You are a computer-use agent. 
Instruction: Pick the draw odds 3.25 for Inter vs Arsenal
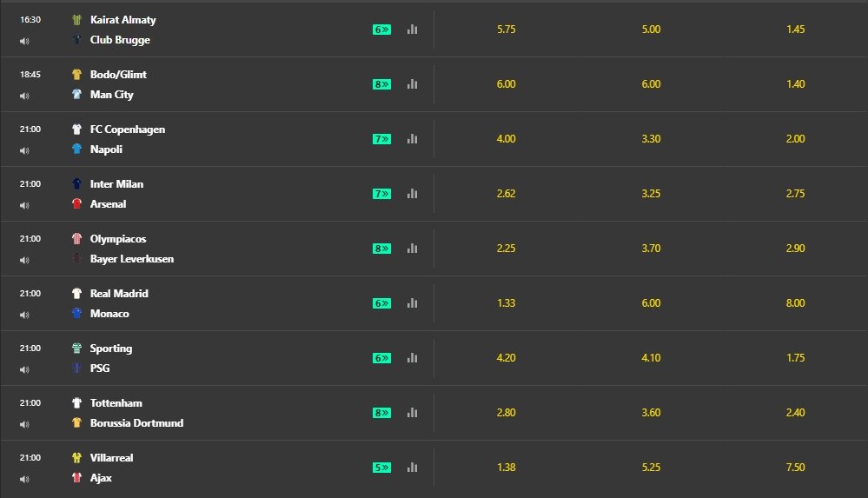[651, 194]
